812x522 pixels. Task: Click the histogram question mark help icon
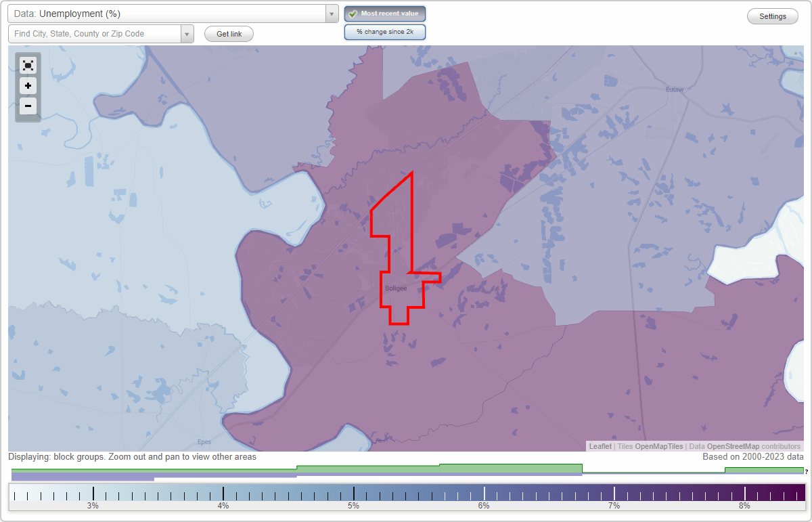click(x=807, y=472)
